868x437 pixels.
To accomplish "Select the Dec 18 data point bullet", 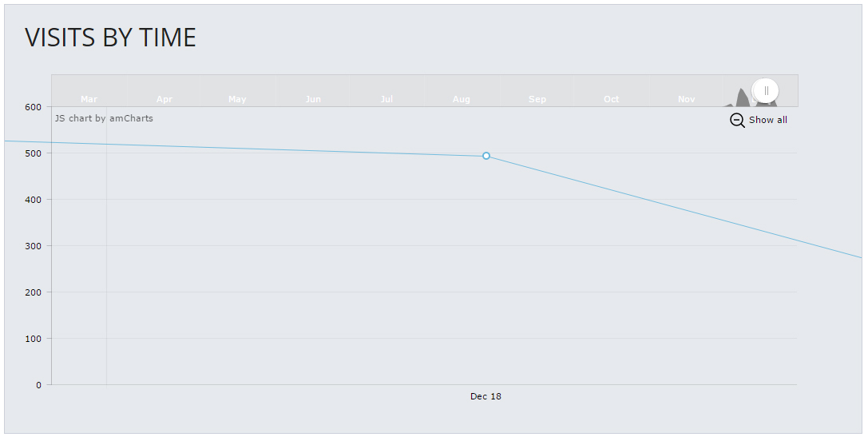I will tap(486, 157).
